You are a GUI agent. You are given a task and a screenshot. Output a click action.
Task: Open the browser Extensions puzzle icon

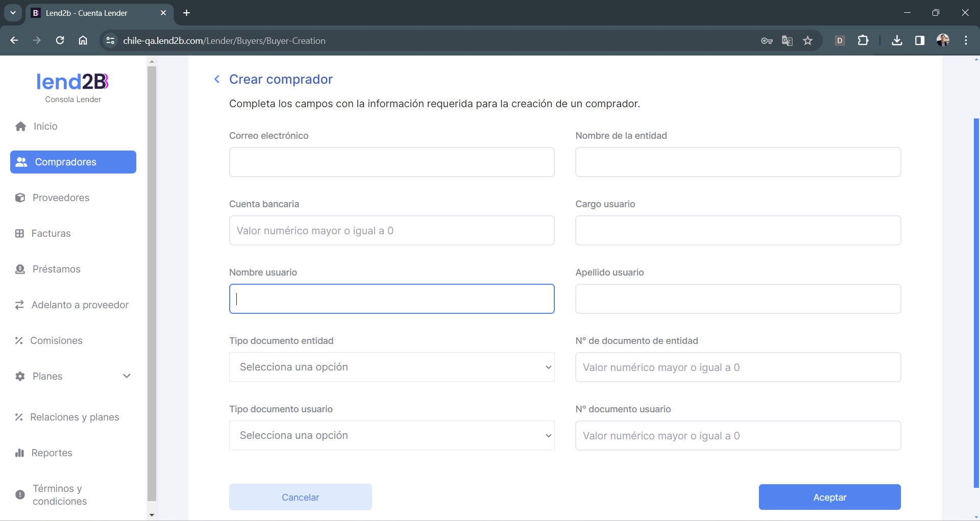point(863,41)
